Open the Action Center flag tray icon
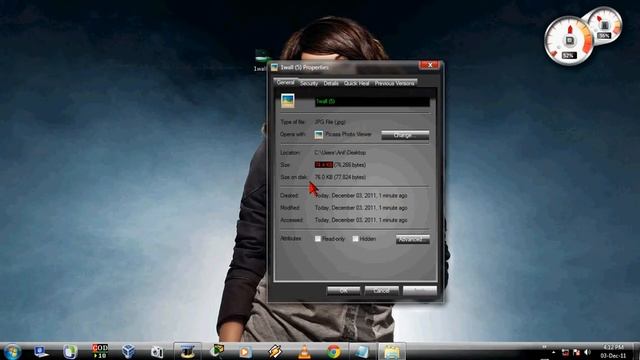Screen dimensions: 640x360 pos(576,352)
